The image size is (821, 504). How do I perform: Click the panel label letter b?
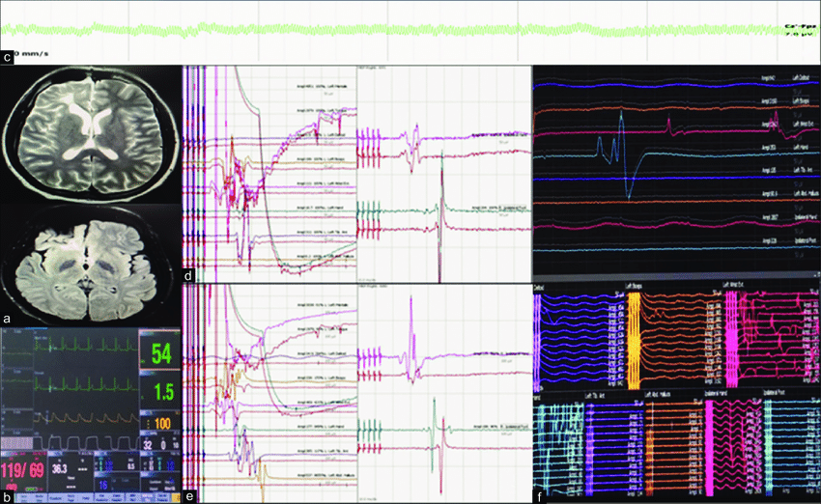pyautogui.click(x=8, y=496)
